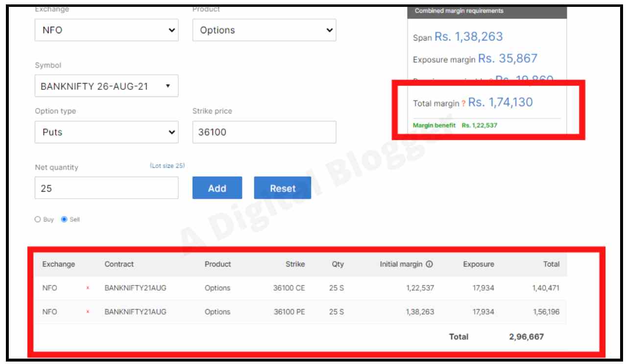The height and width of the screenshot is (364, 626).
Task: Click the Net quantity input field
Action: (x=106, y=188)
